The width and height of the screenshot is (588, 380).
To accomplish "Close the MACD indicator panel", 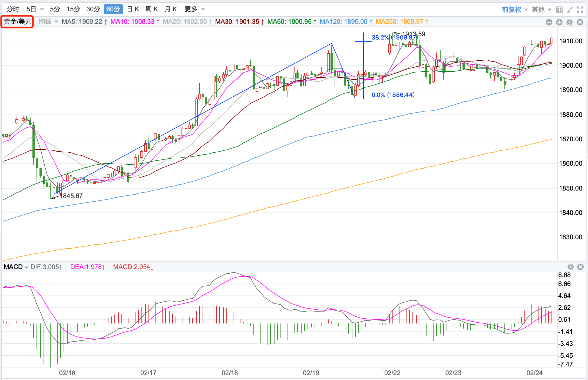I will coord(580,267).
